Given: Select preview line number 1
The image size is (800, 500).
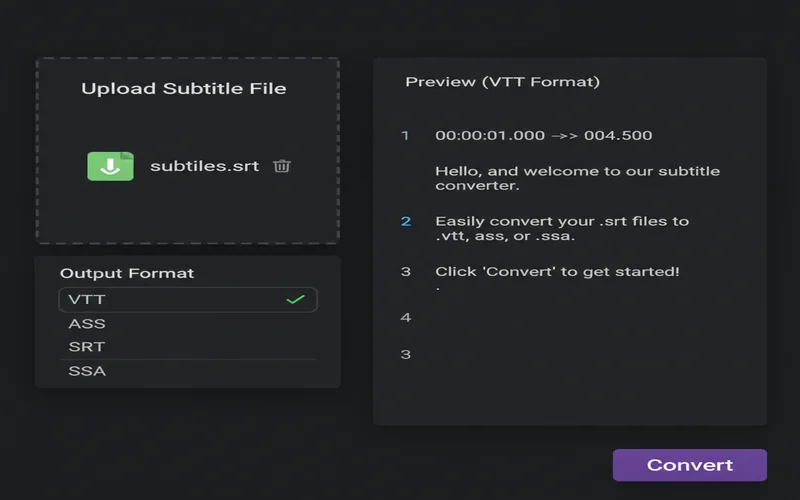Looking at the screenshot, I should [x=405, y=135].
